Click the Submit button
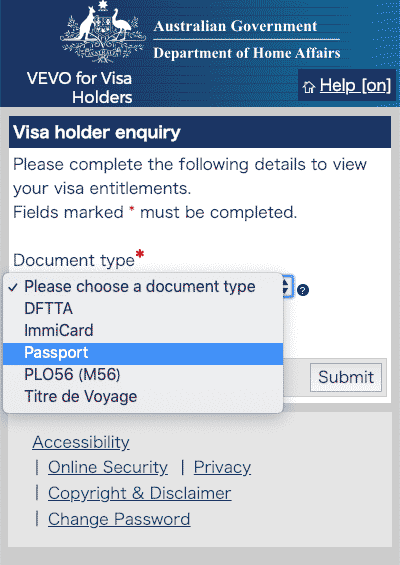Image resolution: width=400 pixels, height=565 pixels. pos(346,377)
